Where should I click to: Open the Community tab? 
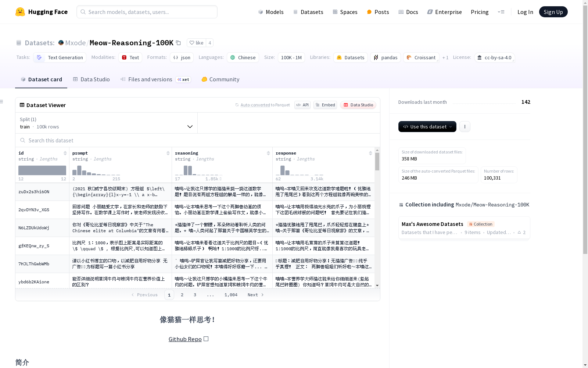coord(220,79)
